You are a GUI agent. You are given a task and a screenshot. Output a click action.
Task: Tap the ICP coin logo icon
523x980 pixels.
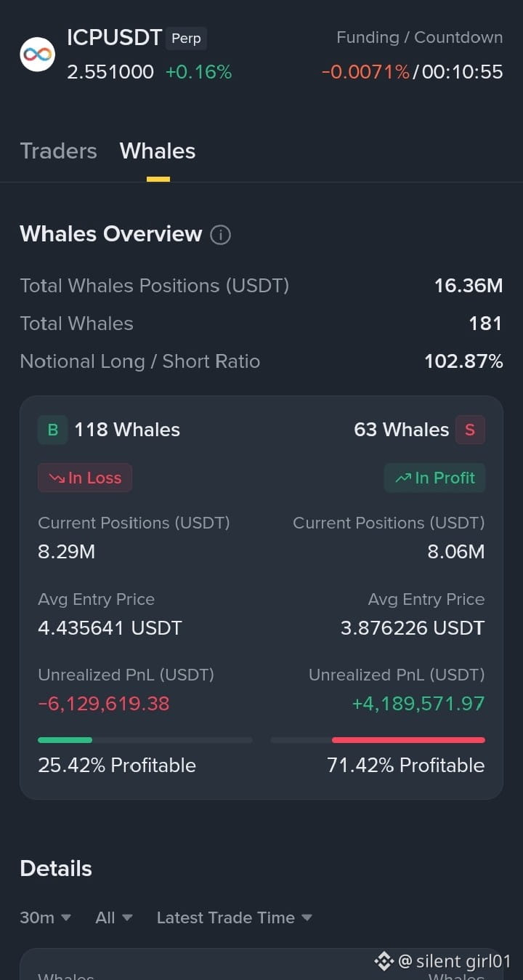point(38,55)
